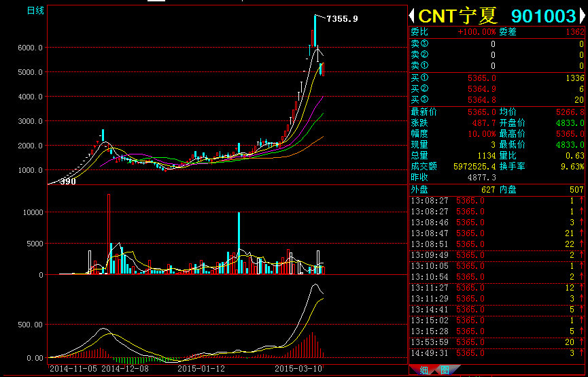This screenshot has width=588, height=377.
Task: Switch to the 图 tab
Action: click(445, 371)
